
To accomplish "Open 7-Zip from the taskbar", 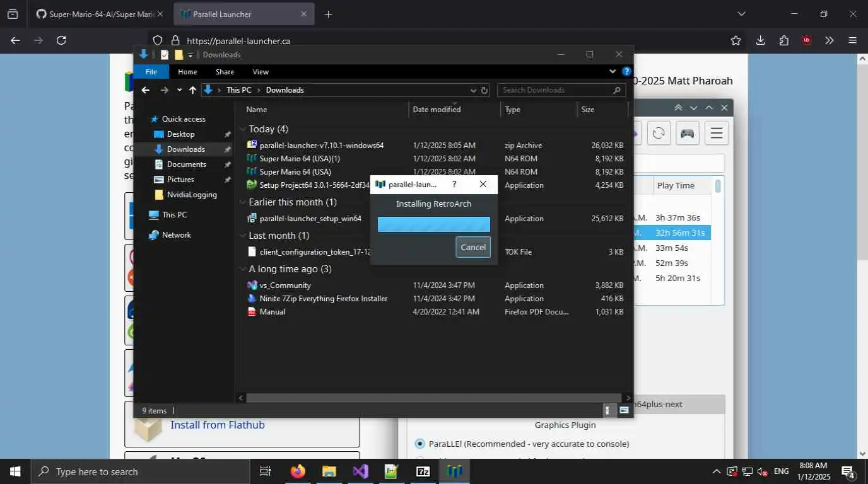I will (x=423, y=471).
